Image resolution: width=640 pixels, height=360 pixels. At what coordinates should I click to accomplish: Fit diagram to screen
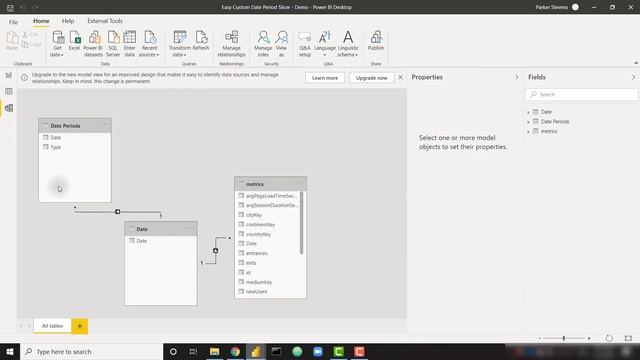628,338
